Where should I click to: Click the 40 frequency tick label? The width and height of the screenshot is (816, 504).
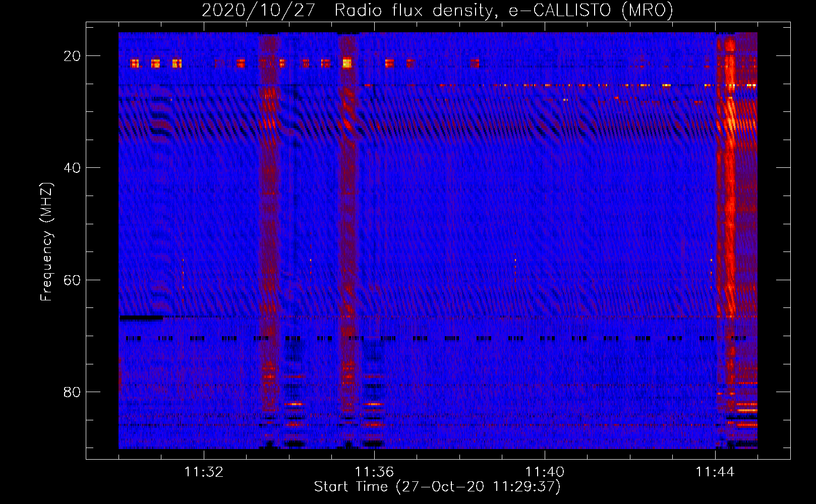click(72, 168)
